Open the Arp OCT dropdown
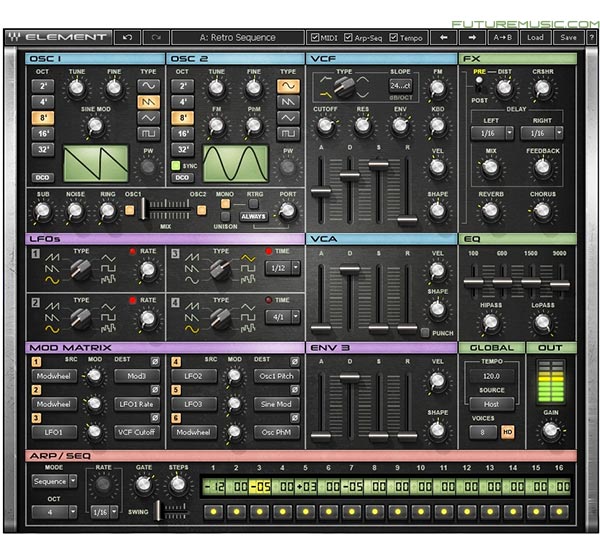The width and height of the screenshot is (600, 560). click(54, 512)
